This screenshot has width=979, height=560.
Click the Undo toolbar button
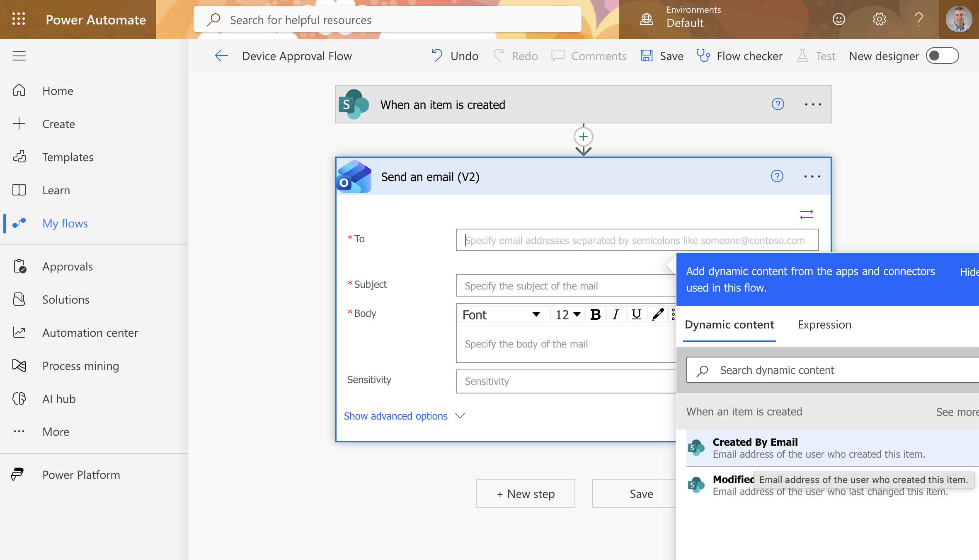point(455,56)
